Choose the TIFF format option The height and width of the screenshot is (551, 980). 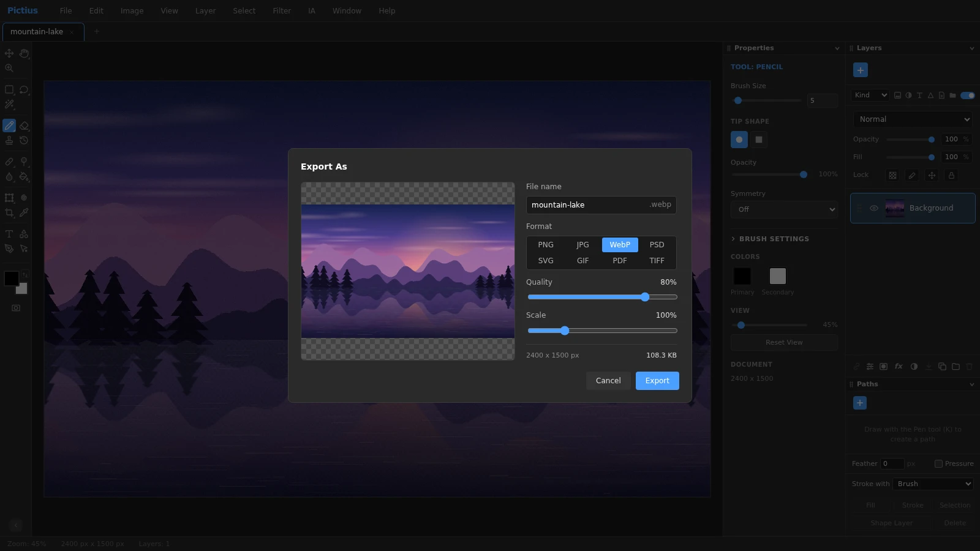657,261
